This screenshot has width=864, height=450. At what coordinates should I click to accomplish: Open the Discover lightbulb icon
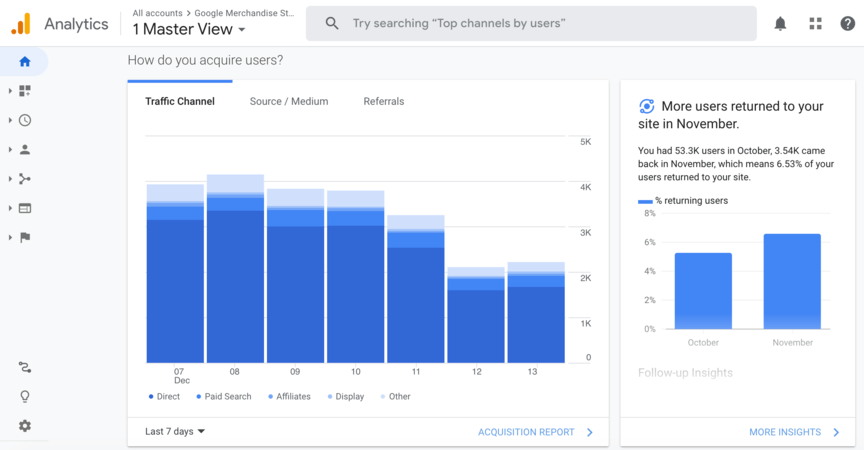tap(25, 397)
